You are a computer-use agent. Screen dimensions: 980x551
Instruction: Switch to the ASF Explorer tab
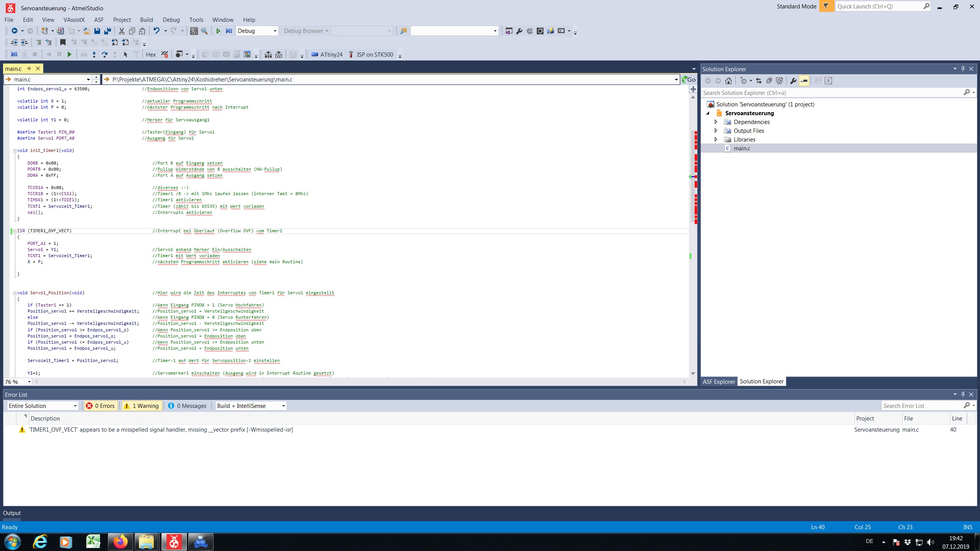(x=719, y=381)
